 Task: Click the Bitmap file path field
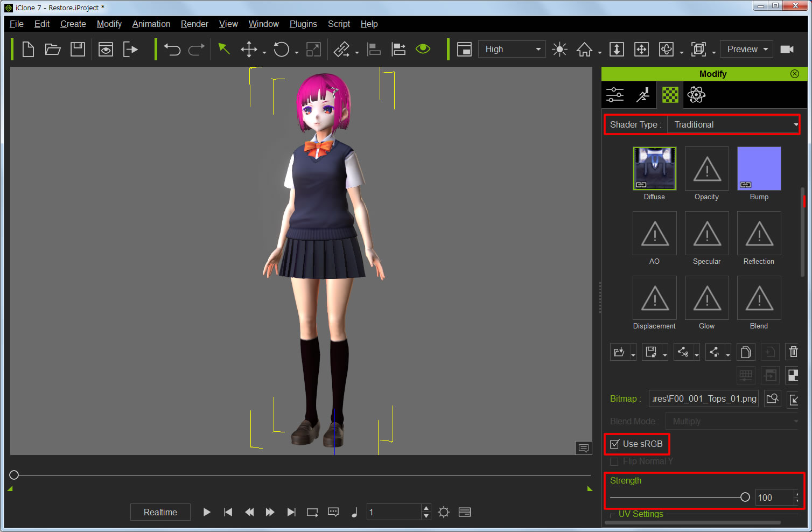704,398
